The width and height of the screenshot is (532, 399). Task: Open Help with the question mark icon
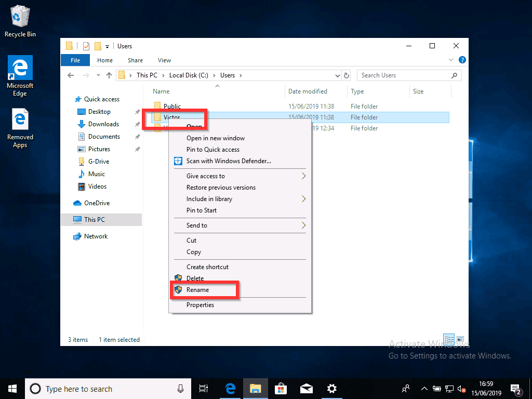tap(462, 60)
